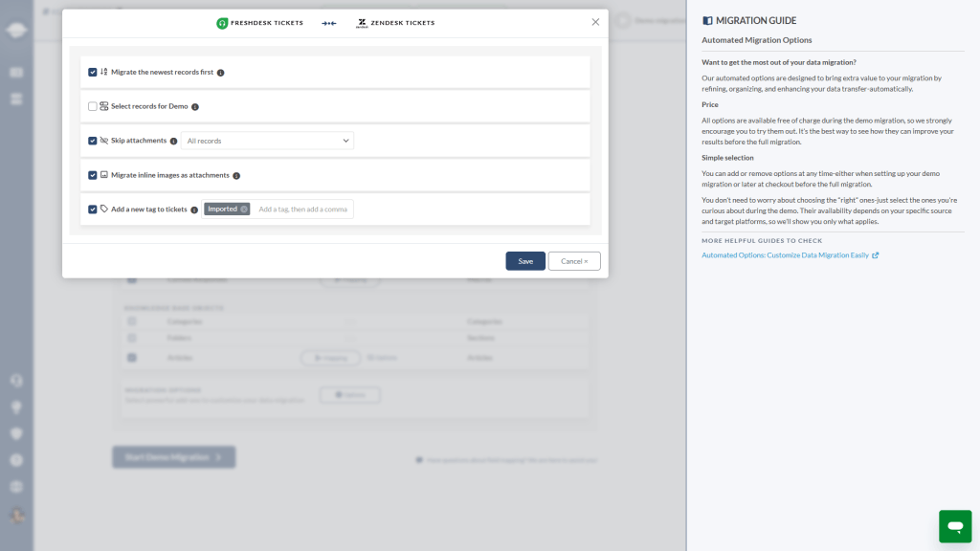Screen dimensions: 980x551
Task: Click the 'Imported' tag chip
Action: click(227, 209)
